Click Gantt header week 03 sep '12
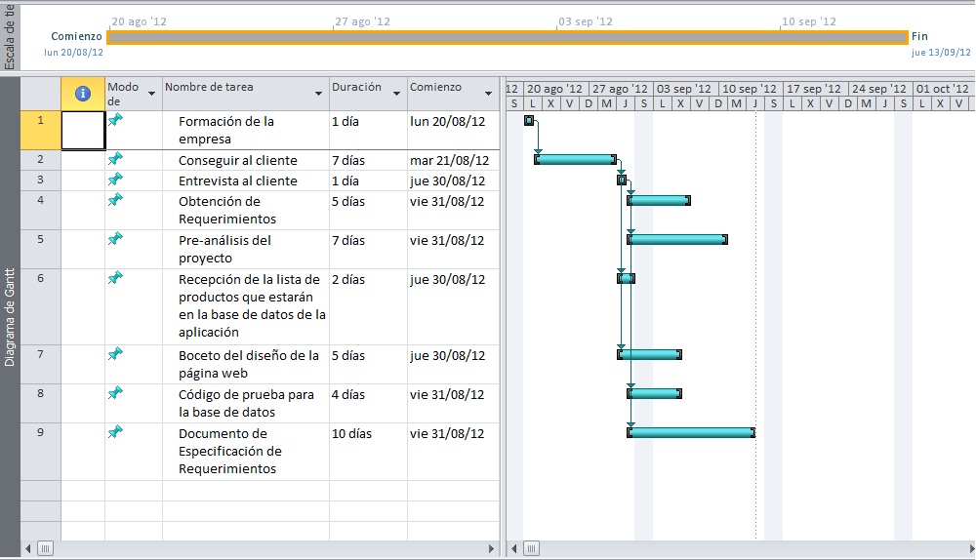The width and height of the screenshot is (976, 560). [684, 89]
